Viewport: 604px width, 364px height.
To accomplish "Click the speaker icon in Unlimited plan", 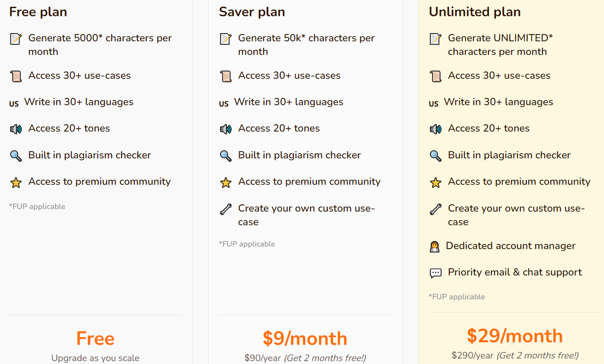I will coord(435,129).
